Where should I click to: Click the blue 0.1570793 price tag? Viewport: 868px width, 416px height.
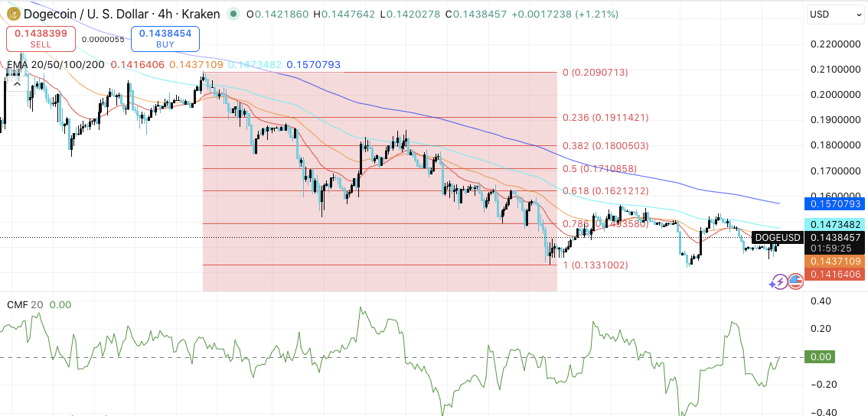coord(834,204)
